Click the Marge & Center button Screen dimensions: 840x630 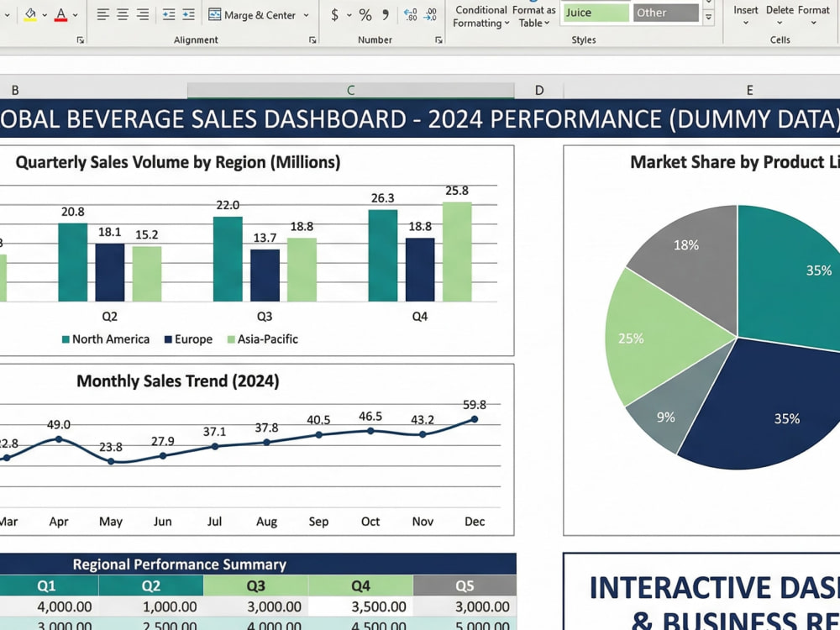tap(252, 15)
